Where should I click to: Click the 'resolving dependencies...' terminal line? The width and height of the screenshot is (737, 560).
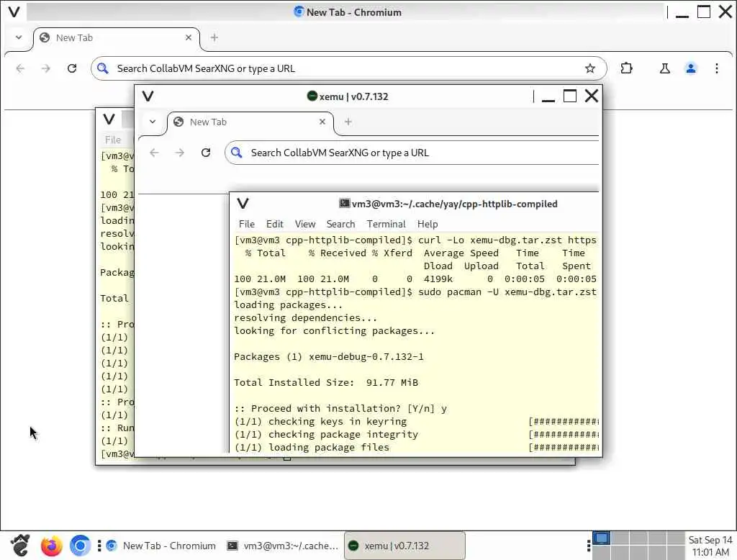(x=305, y=318)
